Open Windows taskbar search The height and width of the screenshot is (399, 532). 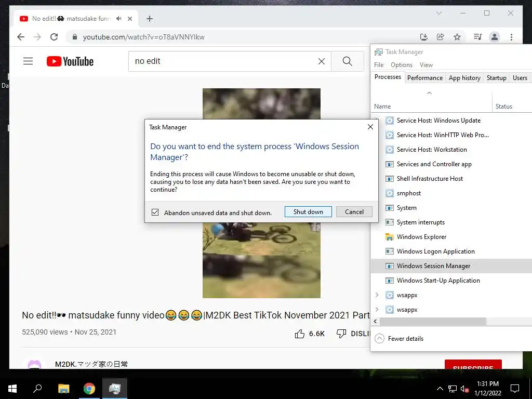click(x=37, y=389)
